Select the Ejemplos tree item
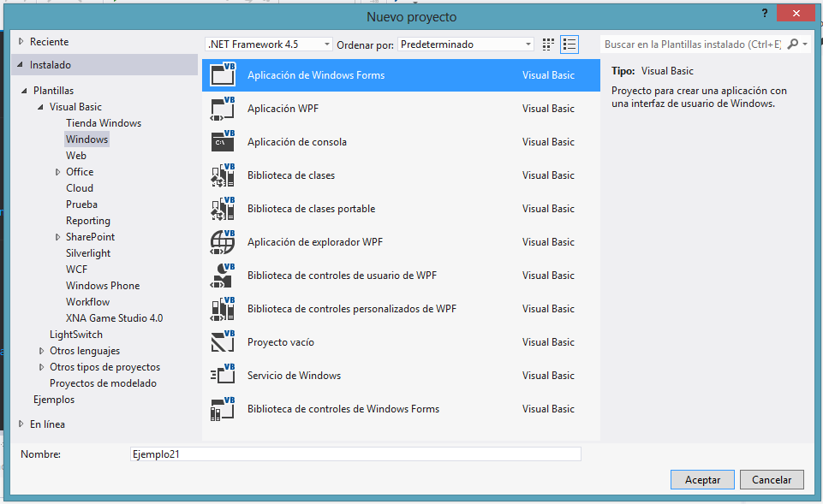This screenshot has height=504, width=823. [x=54, y=399]
